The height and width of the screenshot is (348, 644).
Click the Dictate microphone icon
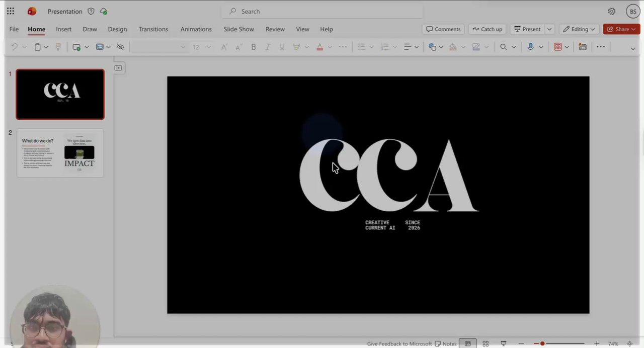pyautogui.click(x=530, y=47)
